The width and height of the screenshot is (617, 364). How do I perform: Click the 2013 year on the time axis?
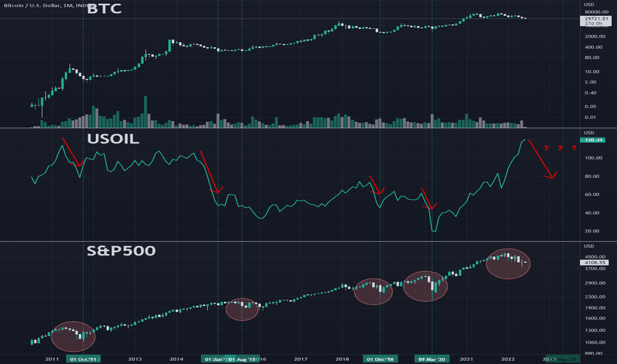135,359
